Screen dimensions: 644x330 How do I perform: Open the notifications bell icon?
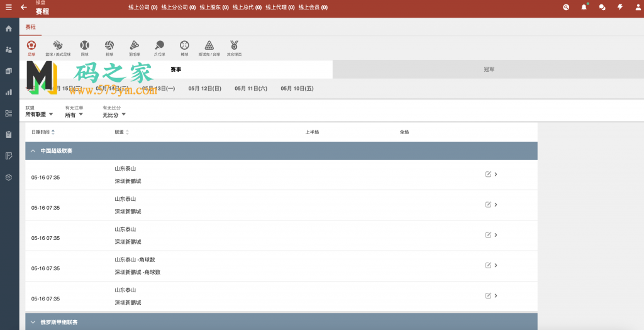click(584, 7)
